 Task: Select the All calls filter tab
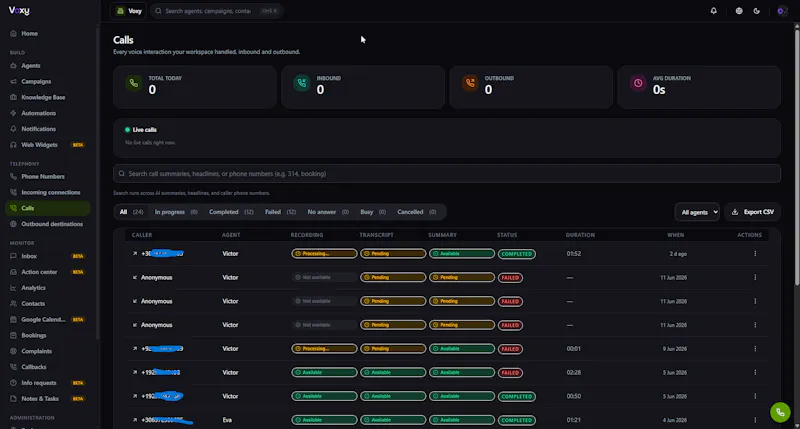[131, 212]
